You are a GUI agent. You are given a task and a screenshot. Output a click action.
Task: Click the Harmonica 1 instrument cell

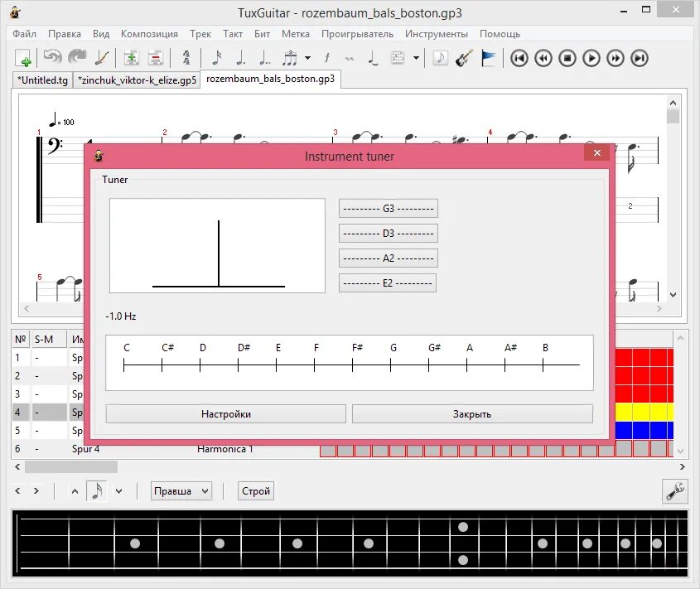click(x=225, y=449)
